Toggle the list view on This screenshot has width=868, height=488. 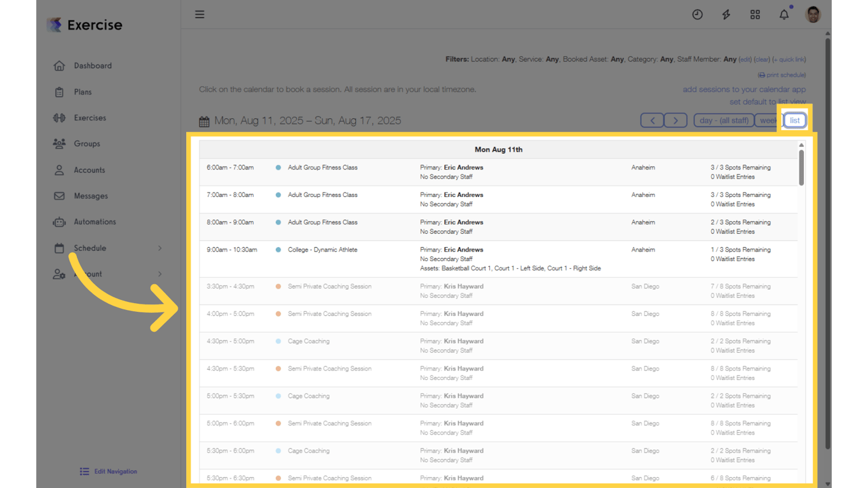click(x=794, y=120)
